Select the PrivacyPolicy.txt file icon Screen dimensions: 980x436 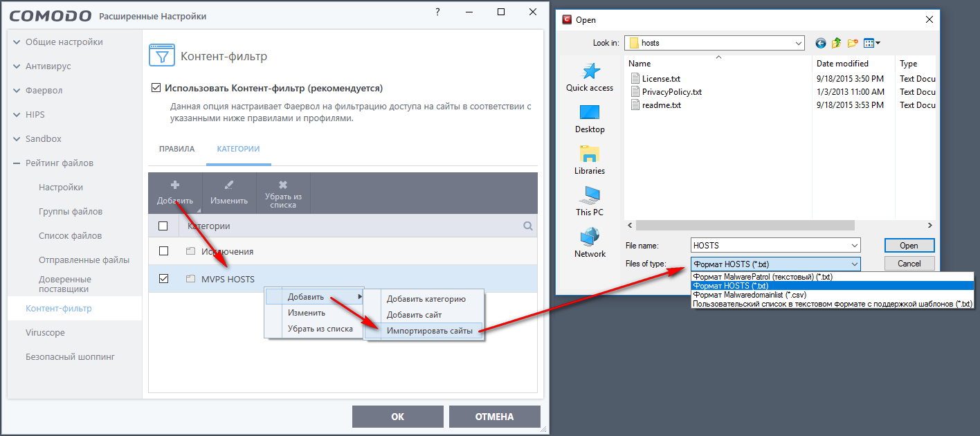tap(635, 91)
